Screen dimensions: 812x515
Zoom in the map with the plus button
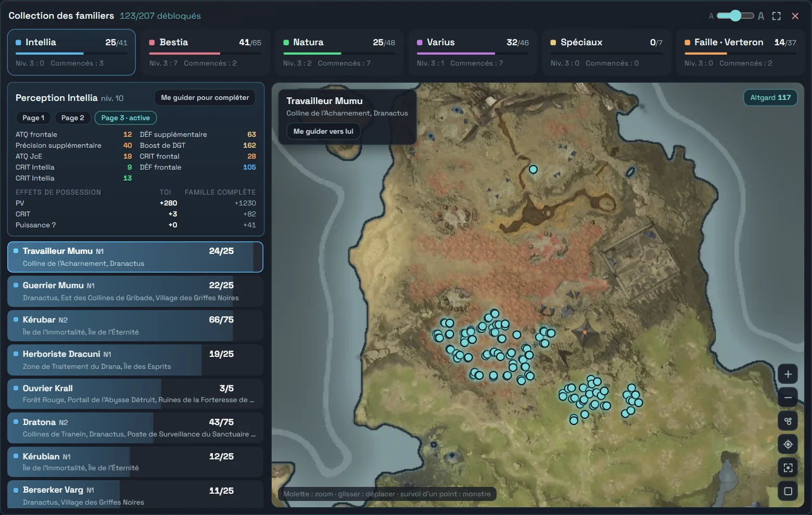click(788, 374)
